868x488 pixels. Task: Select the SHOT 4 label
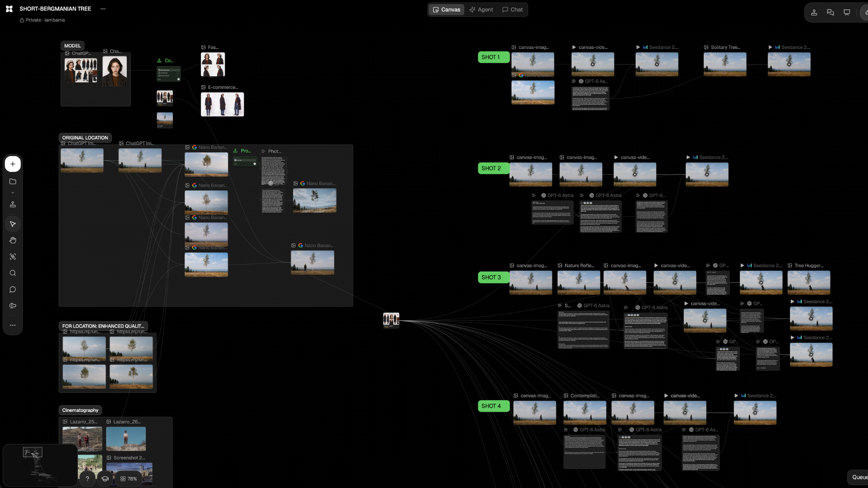[x=493, y=406]
